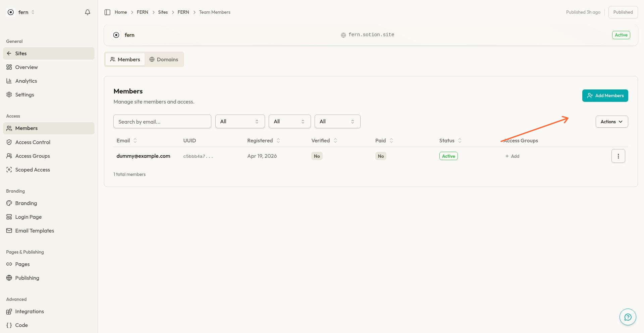Click the Apr 19, 2026 date
This screenshot has width=644, height=333.
point(262,156)
